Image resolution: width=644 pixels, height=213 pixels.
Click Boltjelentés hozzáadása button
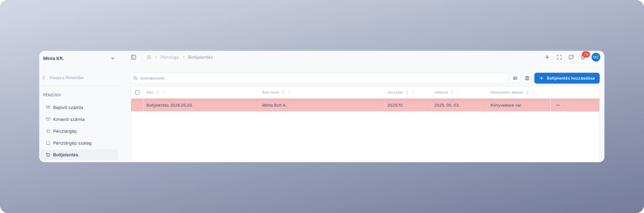tap(567, 78)
